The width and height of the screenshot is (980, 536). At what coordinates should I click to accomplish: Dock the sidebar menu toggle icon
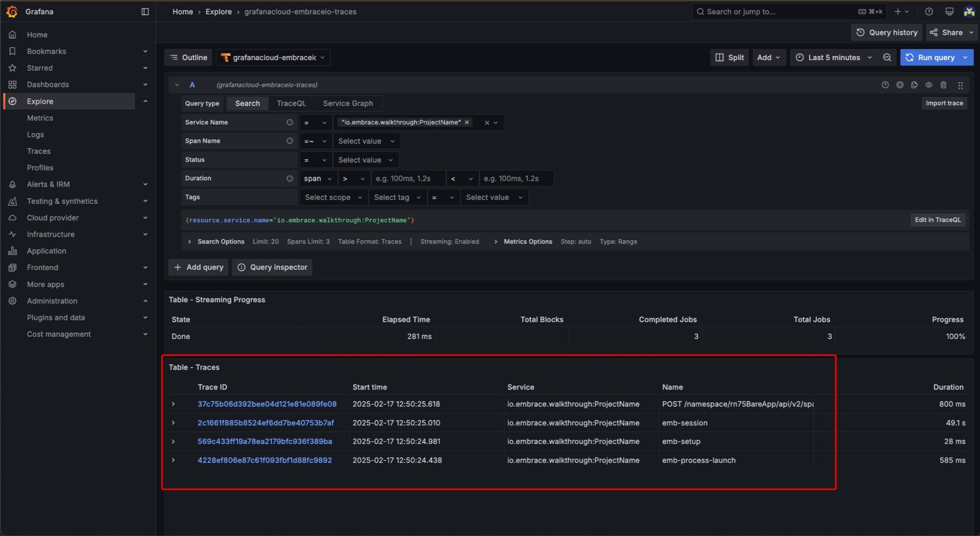pos(145,11)
